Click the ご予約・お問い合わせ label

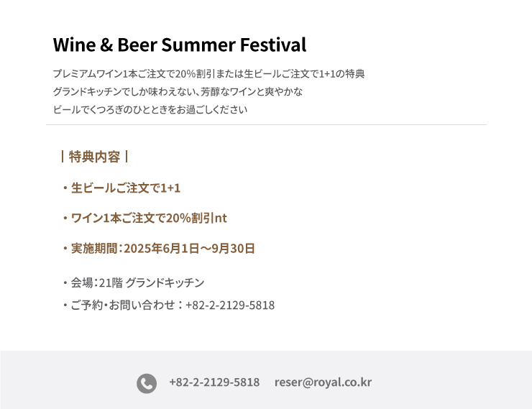pos(122,305)
